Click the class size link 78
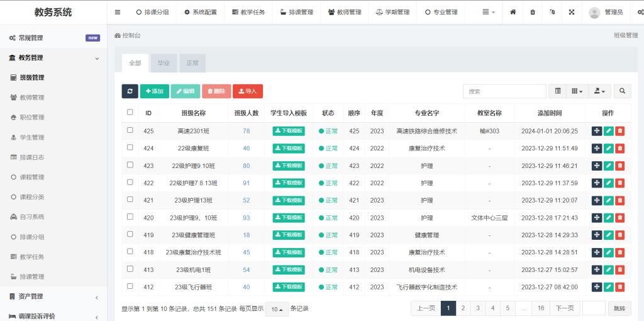This screenshot has height=321, width=644. (x=247, y=131)
